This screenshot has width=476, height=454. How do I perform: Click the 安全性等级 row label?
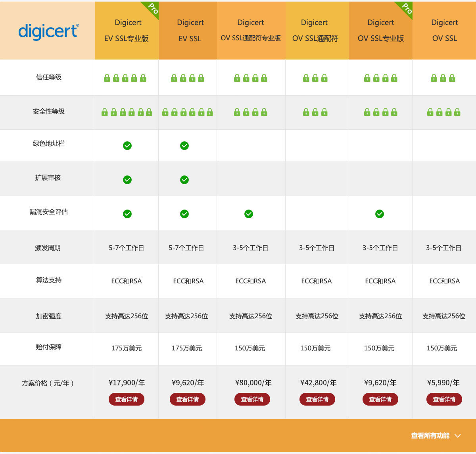(x=49, y=112)
